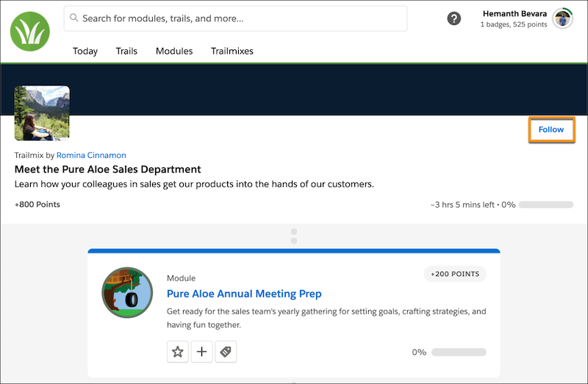The image size is (588, 384).
Task: Open Hemanth Bevara's profile avatar
Action: pyautogui.click(x=563, y=18)
